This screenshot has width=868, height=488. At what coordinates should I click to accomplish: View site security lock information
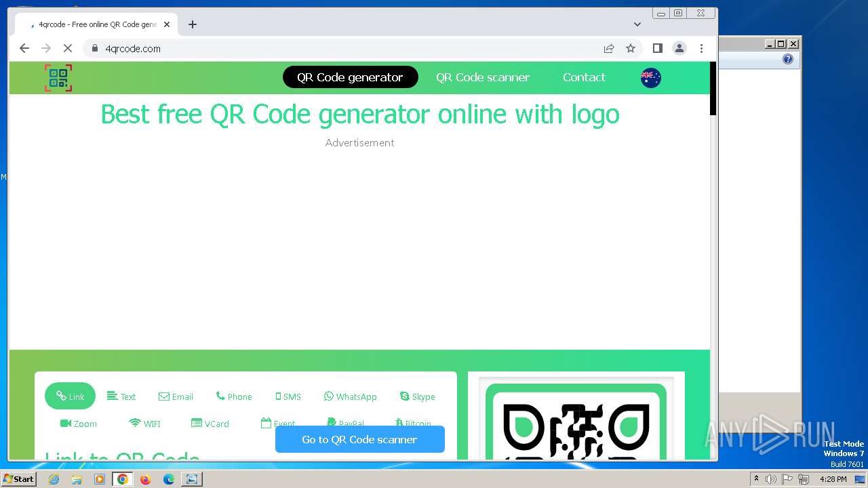pos(94,48)
